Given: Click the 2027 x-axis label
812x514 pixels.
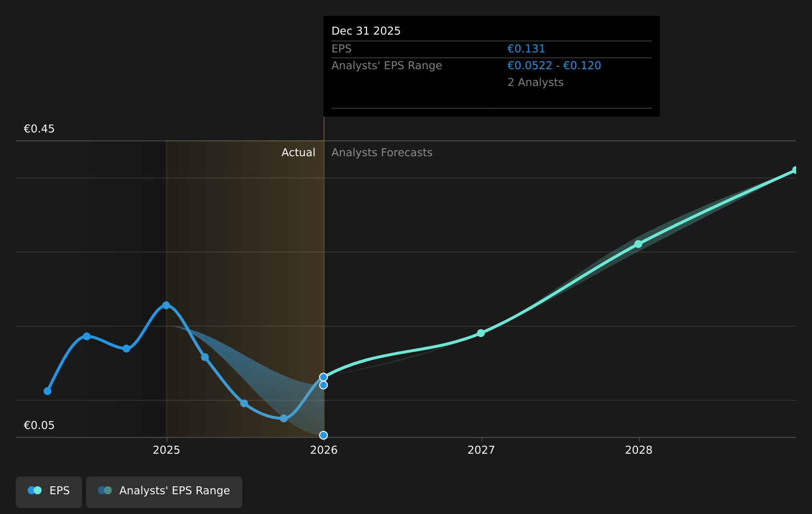Looking at the screenshot, I should coord(481,450).
